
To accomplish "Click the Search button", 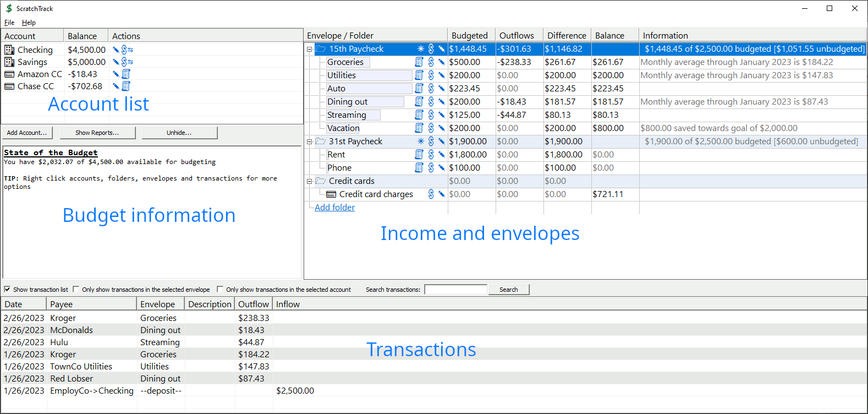I will coord(509,290).
